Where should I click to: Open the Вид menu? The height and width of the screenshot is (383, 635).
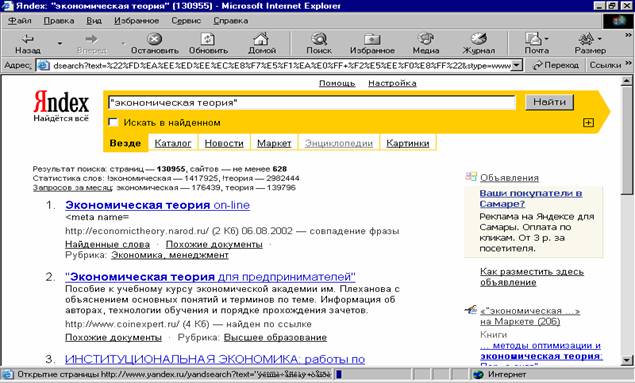(94, 21)
